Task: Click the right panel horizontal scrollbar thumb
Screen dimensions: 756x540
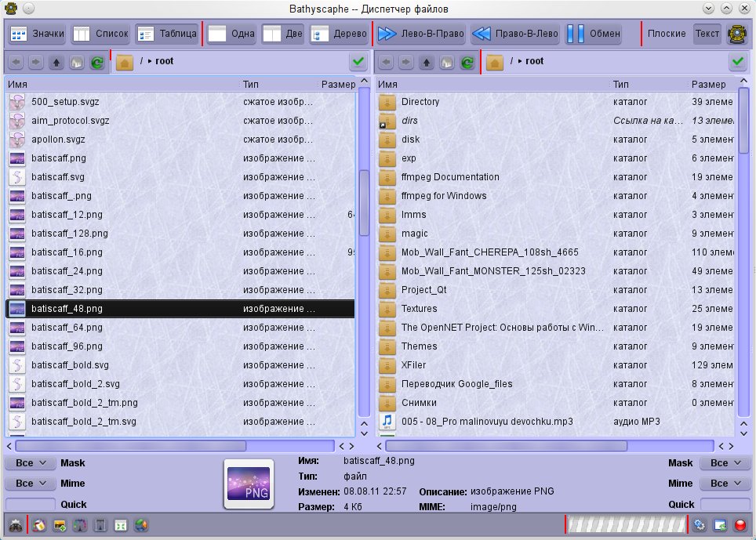Action: (507, 446)
